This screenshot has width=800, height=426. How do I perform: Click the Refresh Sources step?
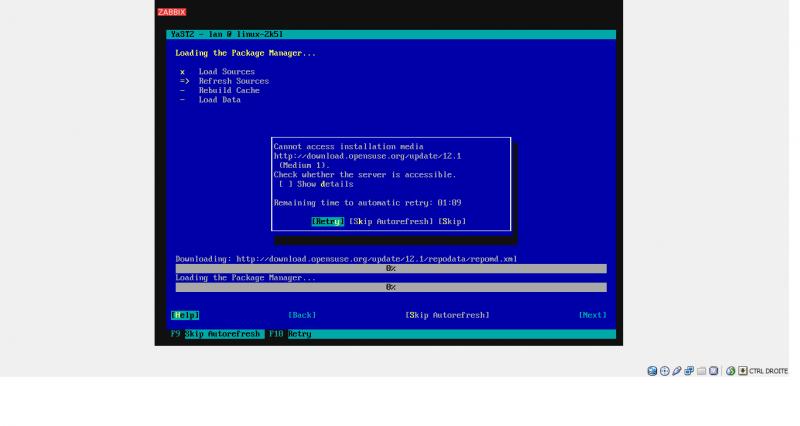(234, 81)
